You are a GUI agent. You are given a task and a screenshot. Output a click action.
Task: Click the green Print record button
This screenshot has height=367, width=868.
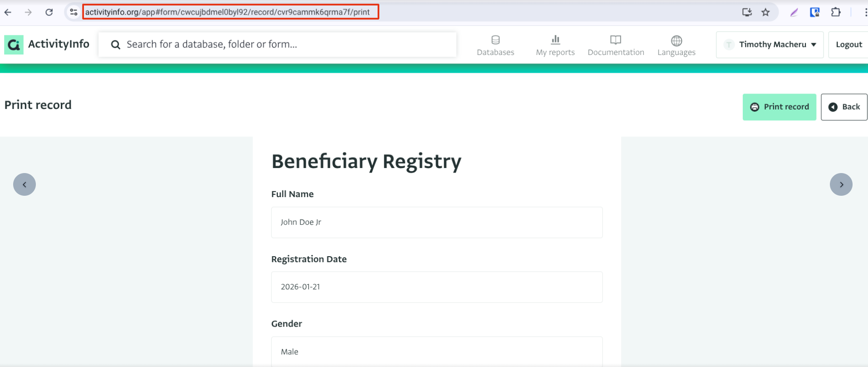(779, 107)
